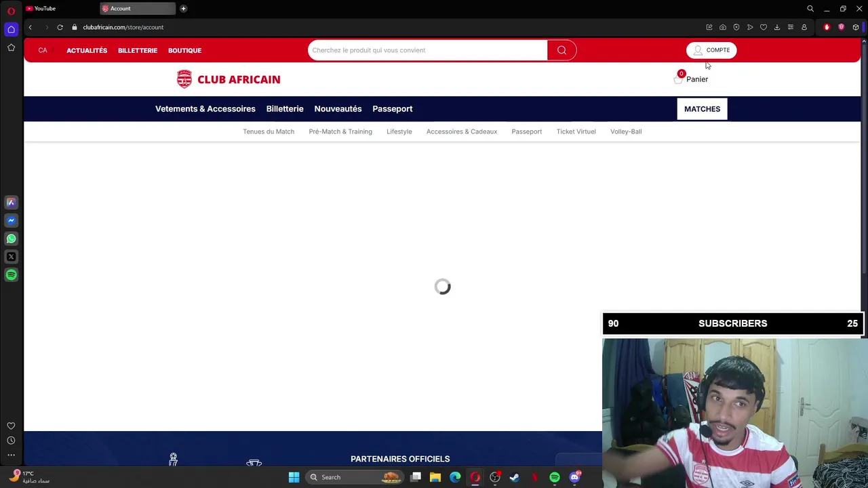Open the weather widget showing 17°C
Image resolution: width=868 pixels, height=488 pixels.
(x=30, y=477)
